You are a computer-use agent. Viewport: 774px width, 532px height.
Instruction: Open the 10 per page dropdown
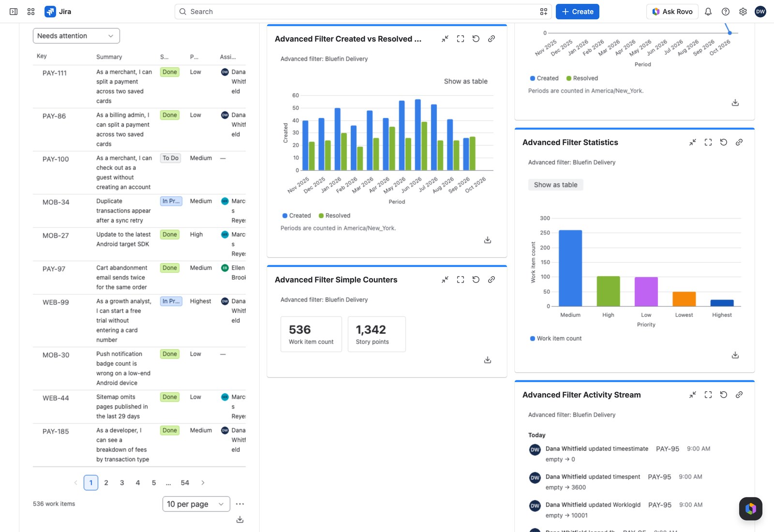tap(196, 504)
